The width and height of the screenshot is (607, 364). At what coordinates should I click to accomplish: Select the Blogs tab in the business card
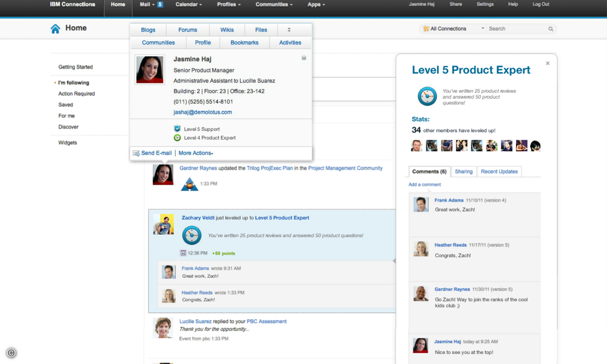coord(148,30)
